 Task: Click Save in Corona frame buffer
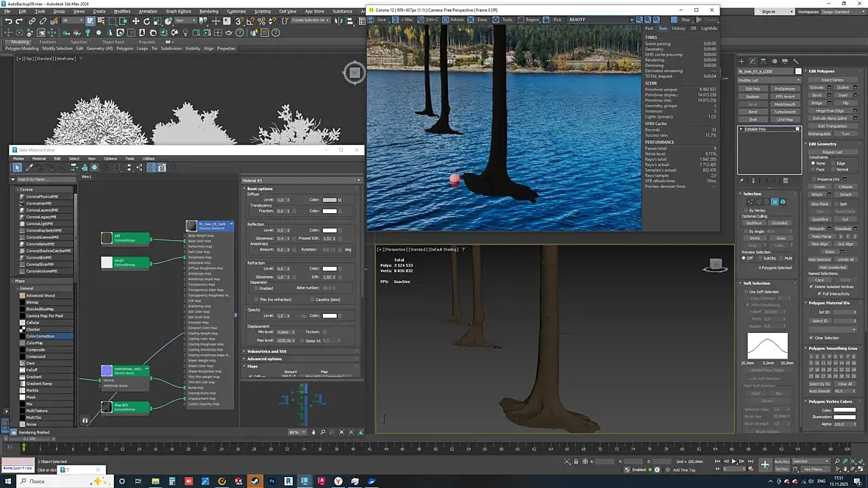click(x=380, y=20)
